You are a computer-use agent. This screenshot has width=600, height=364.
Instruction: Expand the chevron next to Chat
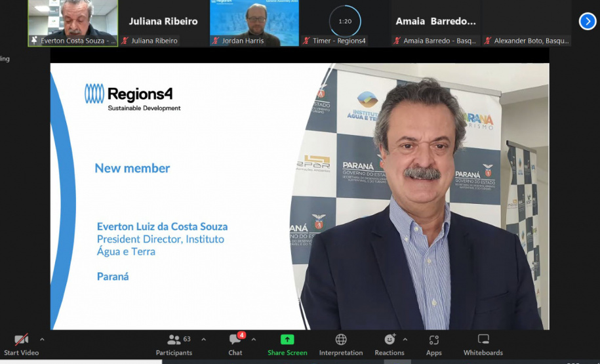[254, 339]
